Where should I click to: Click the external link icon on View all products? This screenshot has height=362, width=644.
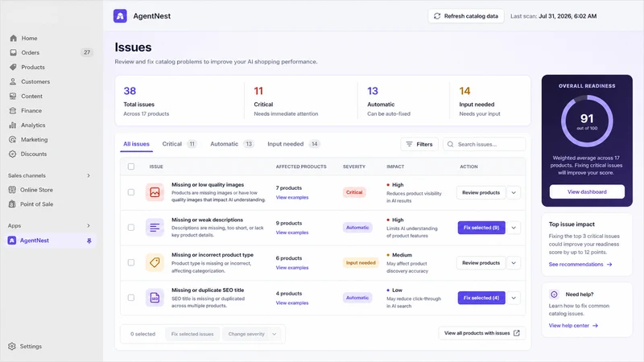pos(517,333)
